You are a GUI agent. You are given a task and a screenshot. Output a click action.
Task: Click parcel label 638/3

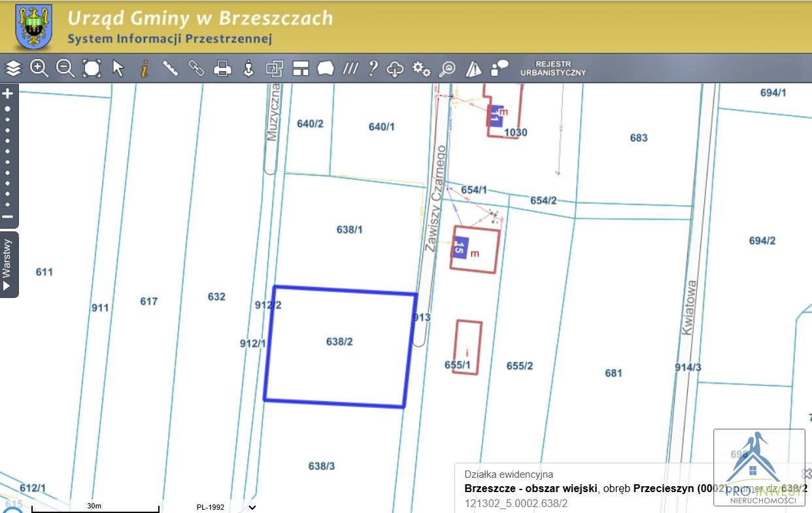point(322,466)
